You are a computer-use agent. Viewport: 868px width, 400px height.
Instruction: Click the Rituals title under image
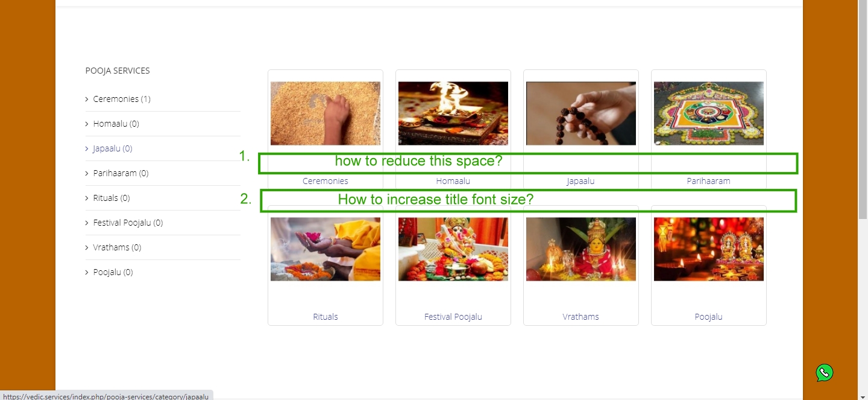coord(325,317)
